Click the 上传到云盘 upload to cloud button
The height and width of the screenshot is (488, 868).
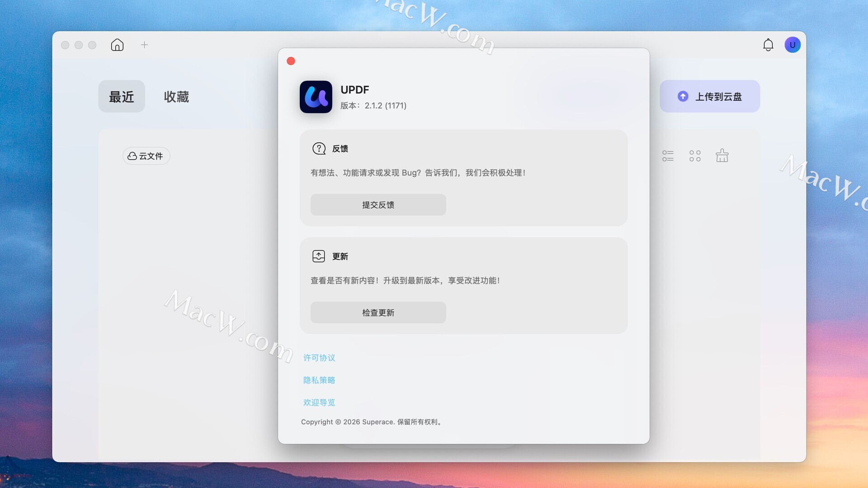[x=710, y=96]
